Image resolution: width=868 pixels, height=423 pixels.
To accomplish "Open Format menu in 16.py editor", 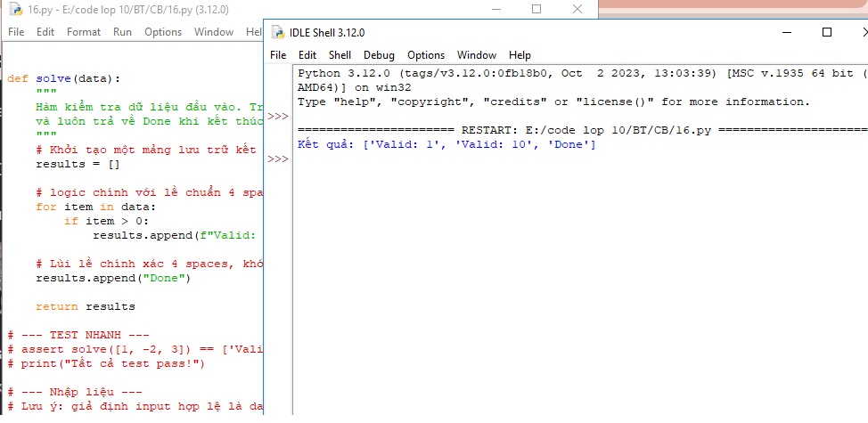I will coord(84,32).
